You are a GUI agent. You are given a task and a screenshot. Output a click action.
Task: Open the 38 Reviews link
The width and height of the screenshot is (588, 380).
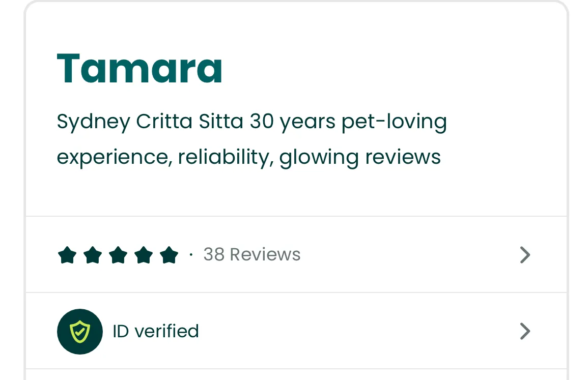[x=252, y=254]
